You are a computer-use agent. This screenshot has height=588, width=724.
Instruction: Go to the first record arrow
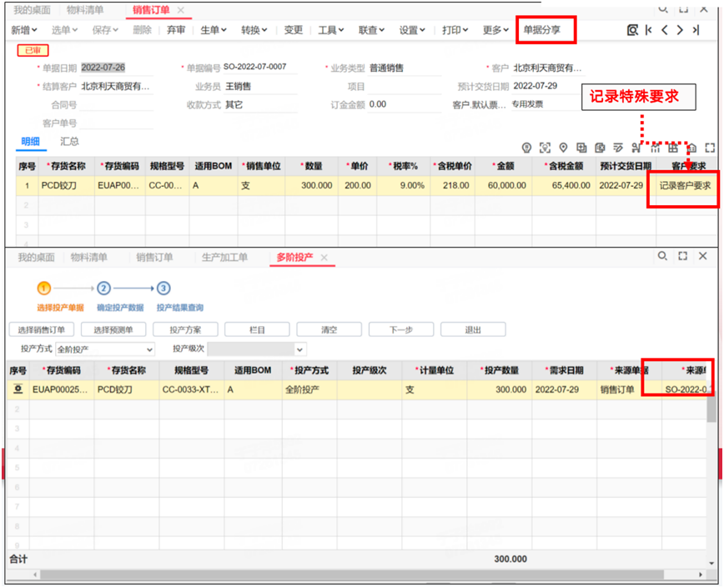pyautogui.click(x=649, y=30)
